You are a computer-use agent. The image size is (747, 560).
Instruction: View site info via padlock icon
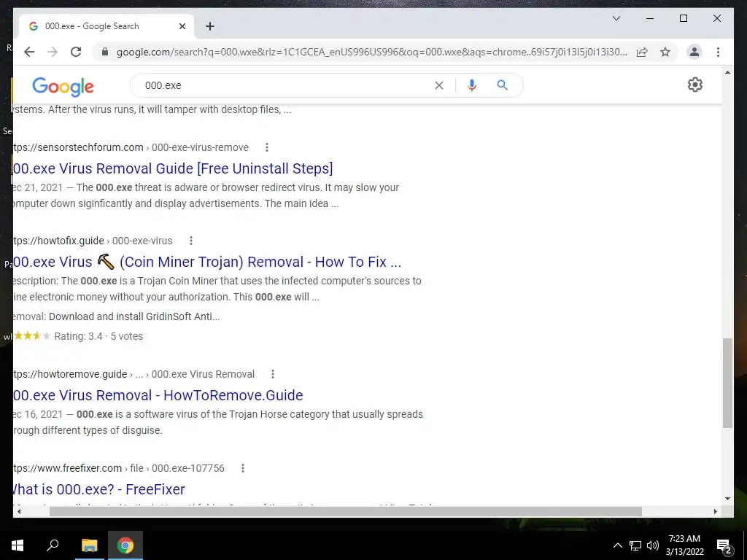105,52
